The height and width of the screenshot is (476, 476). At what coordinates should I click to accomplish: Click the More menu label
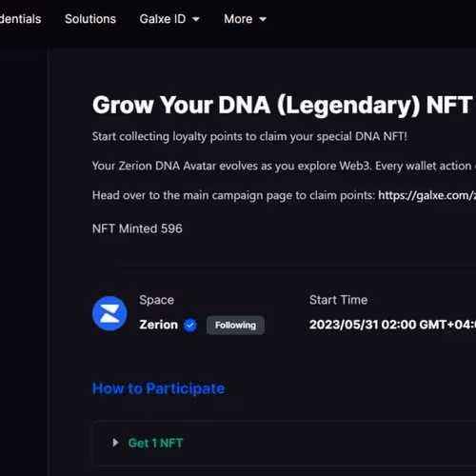pos(238,19)
